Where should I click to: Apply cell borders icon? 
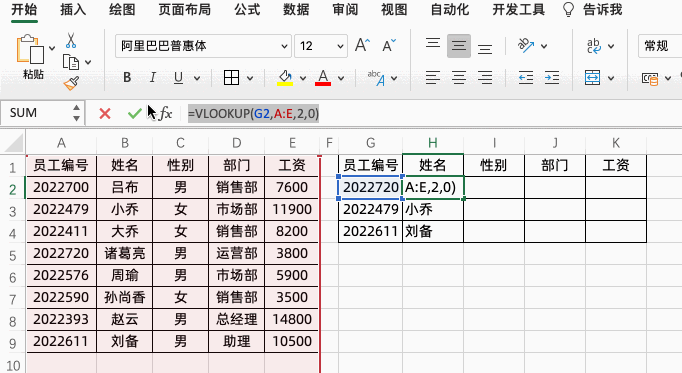coord(231,78)
